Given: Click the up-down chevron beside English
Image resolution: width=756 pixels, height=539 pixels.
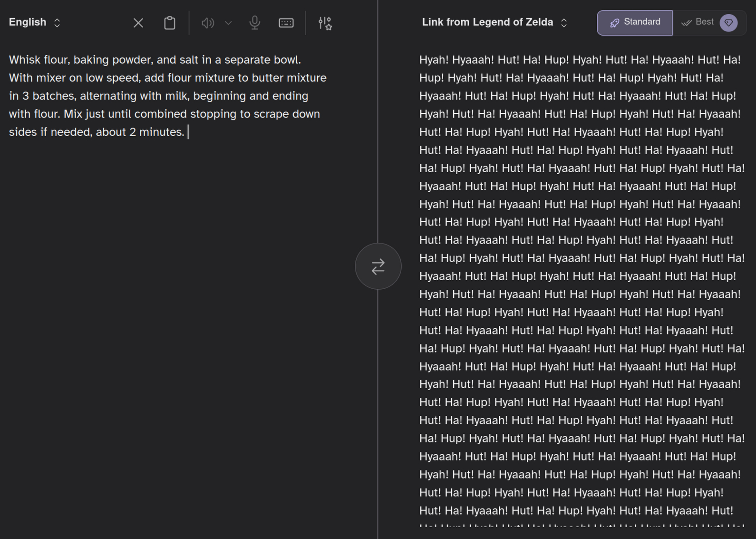Looking at the screenshot, I should pos(57,23).
